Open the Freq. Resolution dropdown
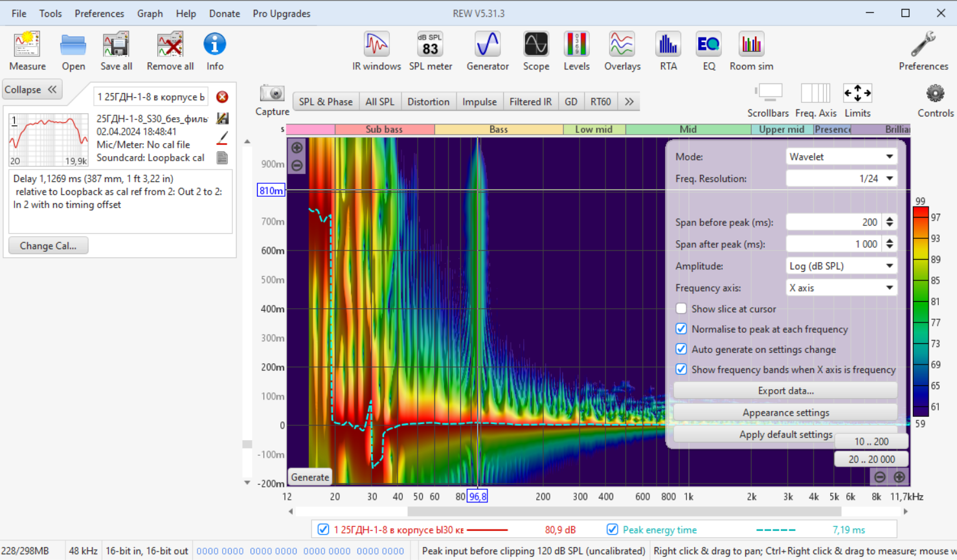Screen dimensions: 957x560 (841, 179)
